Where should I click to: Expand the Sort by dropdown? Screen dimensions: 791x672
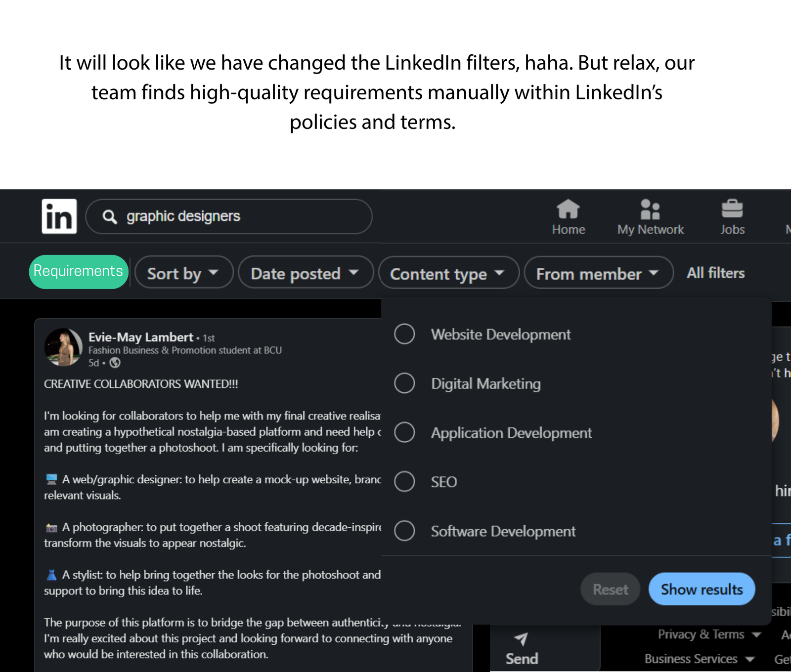click(184, 272)
